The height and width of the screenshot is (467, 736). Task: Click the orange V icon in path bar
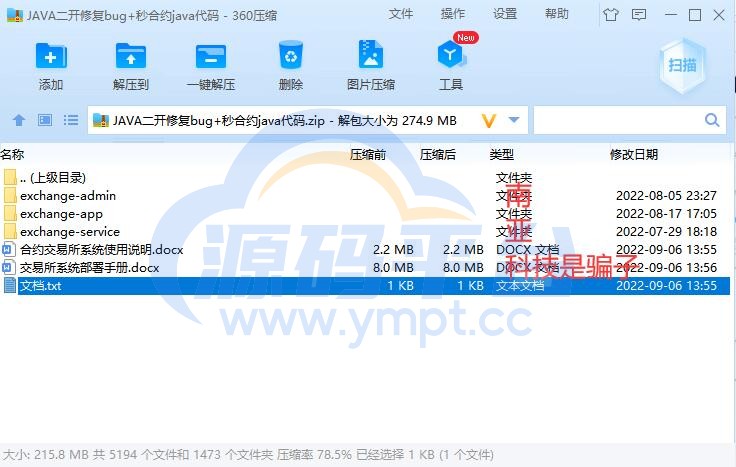[489, 121]
